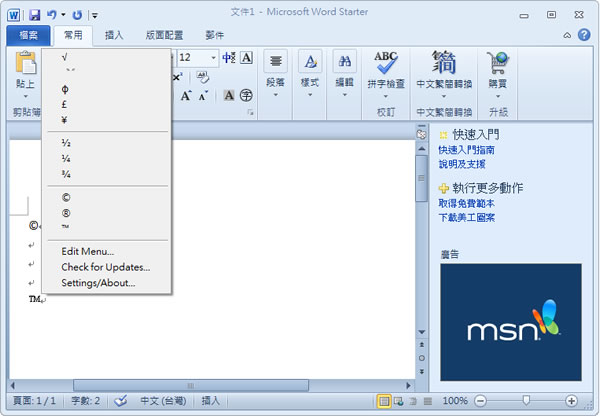This screenshot has height=416, width=600.
Task: Click the Grow Font icon
Action: [x=187, y=96]
